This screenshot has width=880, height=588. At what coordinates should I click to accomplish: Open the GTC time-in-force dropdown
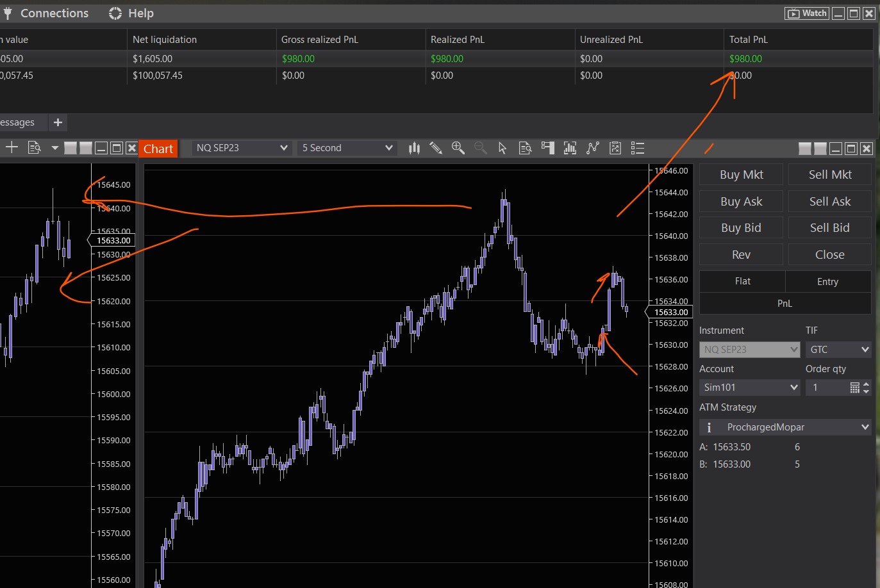(x=838, y=350)
